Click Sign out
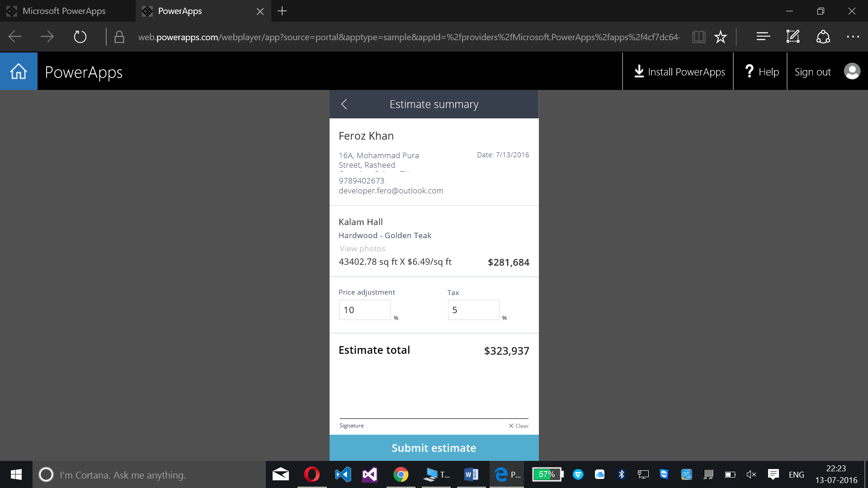The image size is (868, 488). (812, 72)
